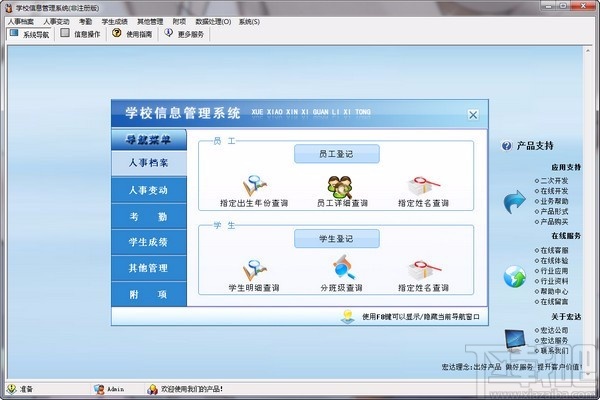Screen dimensions: 600x400
Task: Open 学生明细查询 icon
Action: [x=254, y=270]
